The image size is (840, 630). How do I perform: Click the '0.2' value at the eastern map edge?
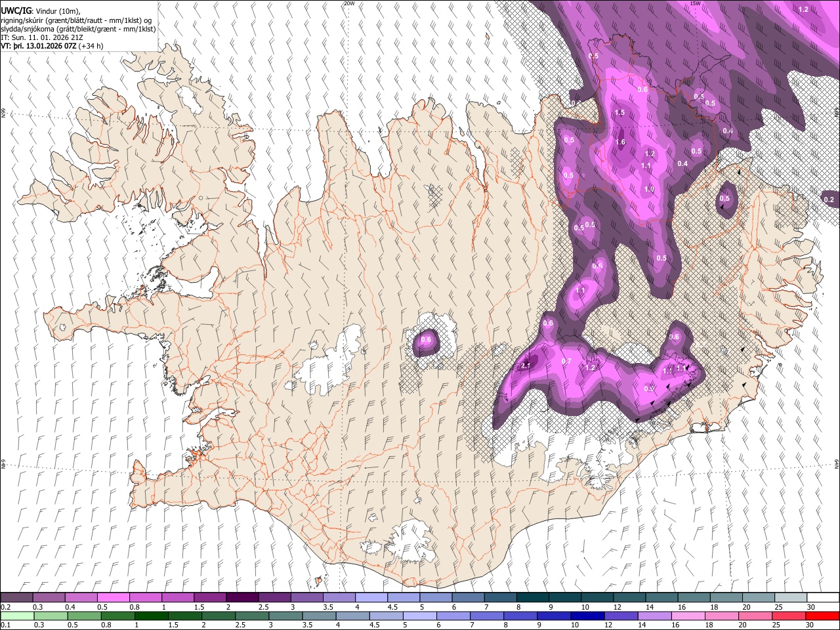pos(829,199)
